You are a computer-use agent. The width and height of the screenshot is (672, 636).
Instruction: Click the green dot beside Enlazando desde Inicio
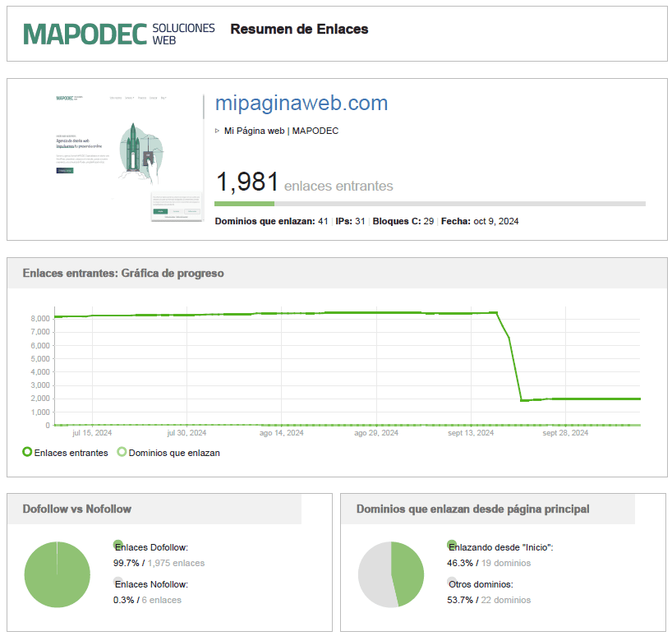pos(451,544)
